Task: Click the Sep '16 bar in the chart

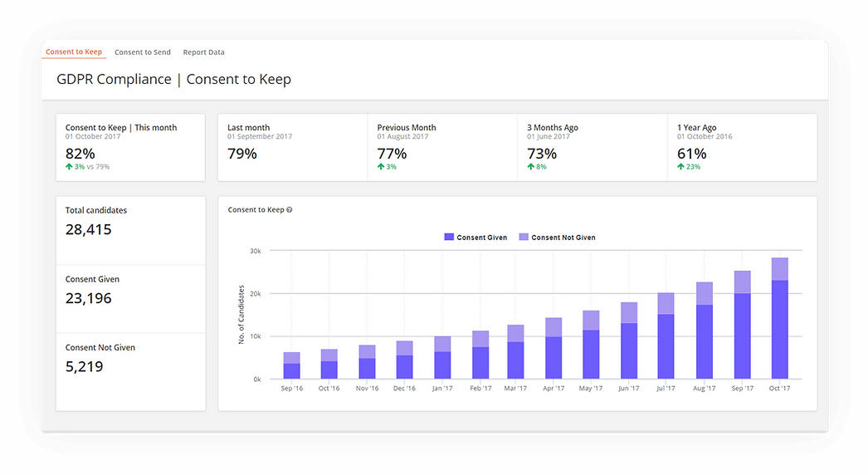Action: [x=292, y=365]
